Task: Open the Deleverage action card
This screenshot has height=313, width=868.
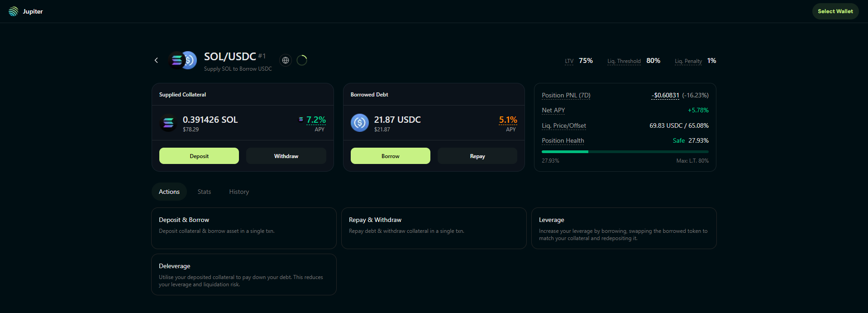Action: (x=244, y=274)
